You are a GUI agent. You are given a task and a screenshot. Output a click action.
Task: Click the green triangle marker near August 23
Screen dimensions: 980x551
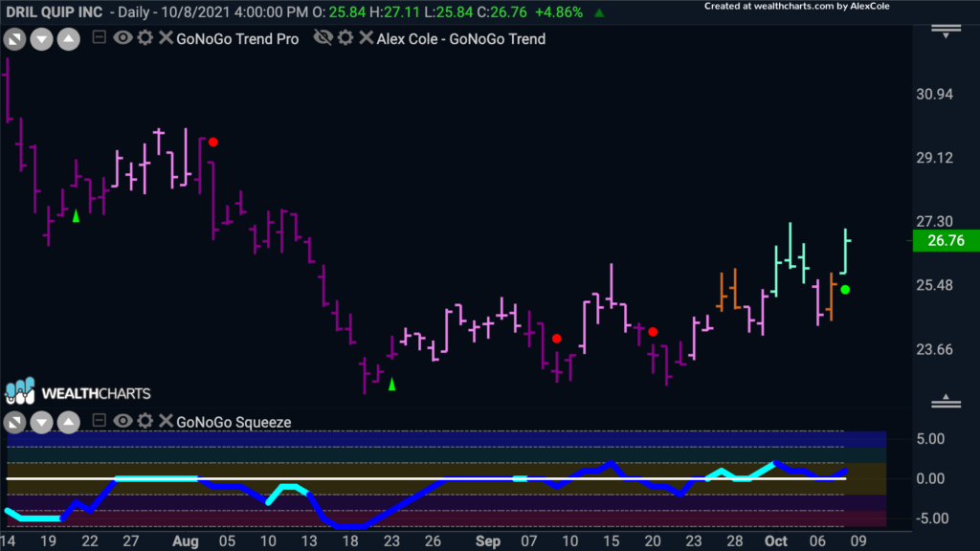(x=391, y=385)
